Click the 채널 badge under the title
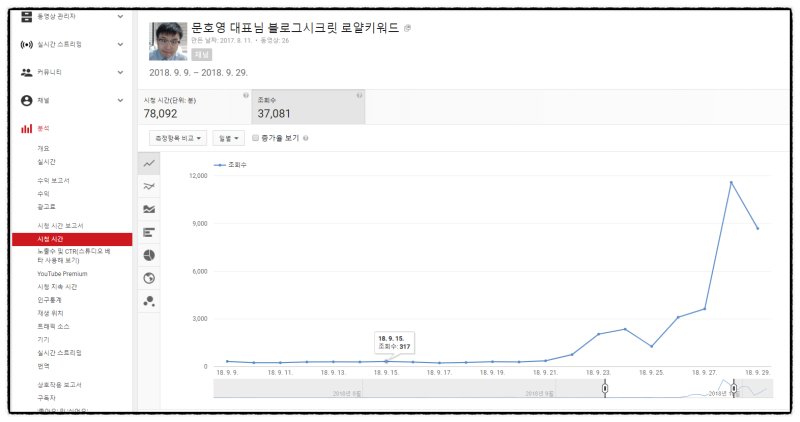 pos(202,55)
